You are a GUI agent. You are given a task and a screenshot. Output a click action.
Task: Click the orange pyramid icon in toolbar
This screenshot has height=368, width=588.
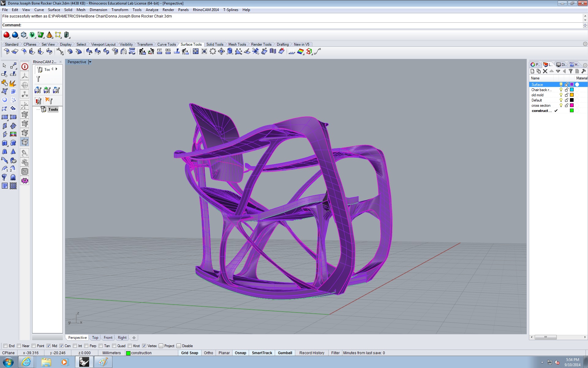point(49,35)
